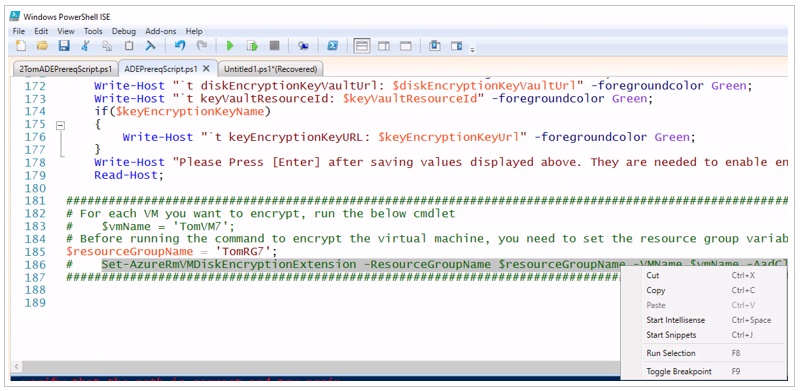Cut selection with the scissors toolbar icon
This screenshot has height=391, width=800.
point(86,46)
